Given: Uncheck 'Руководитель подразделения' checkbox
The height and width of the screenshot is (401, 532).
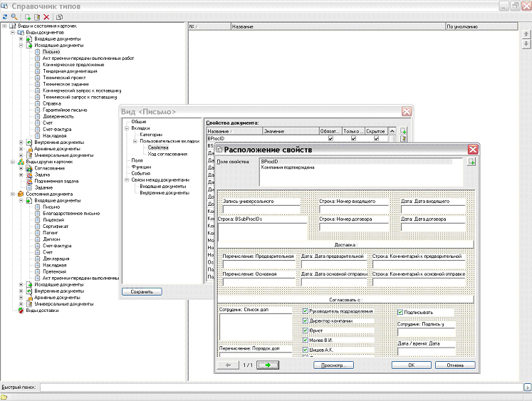Looking at the screenshot, I should 306,311.
